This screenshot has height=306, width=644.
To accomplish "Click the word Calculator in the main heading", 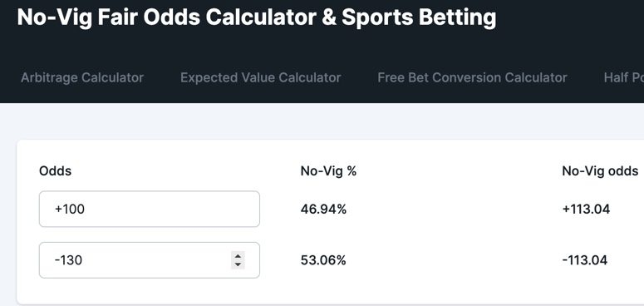I will [261, 17].
